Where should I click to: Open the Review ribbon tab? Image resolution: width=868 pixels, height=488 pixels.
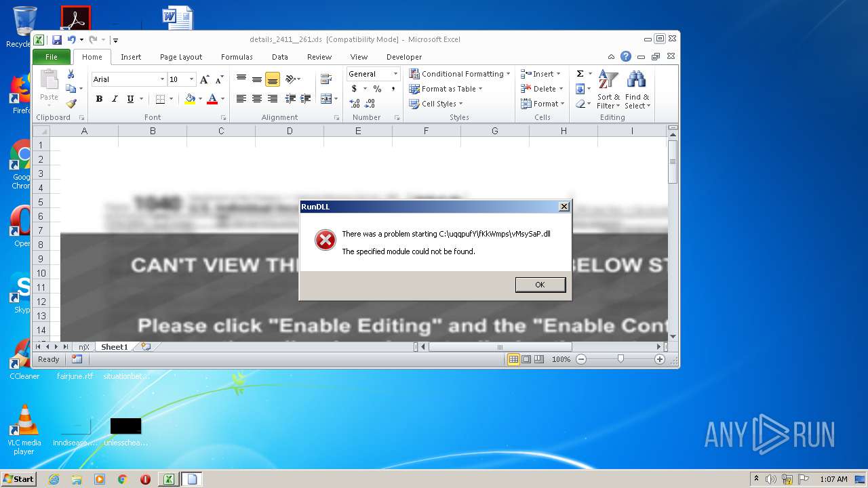[x=319, y=57]
